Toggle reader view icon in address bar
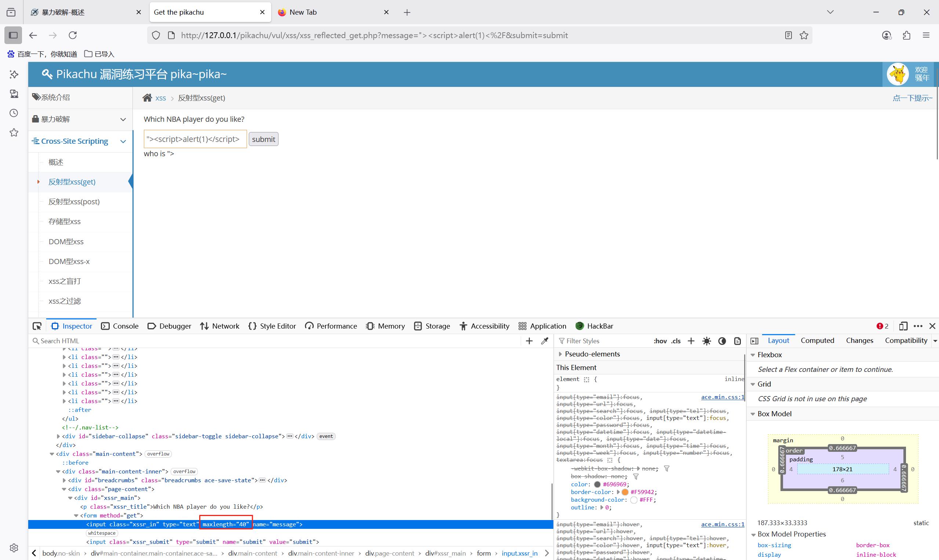The width and height of the screenshot is (939, 560). coord(788,35)
